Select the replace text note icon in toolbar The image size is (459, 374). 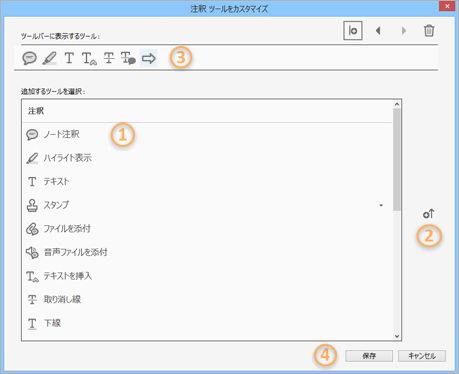click(x=128, y=58)
